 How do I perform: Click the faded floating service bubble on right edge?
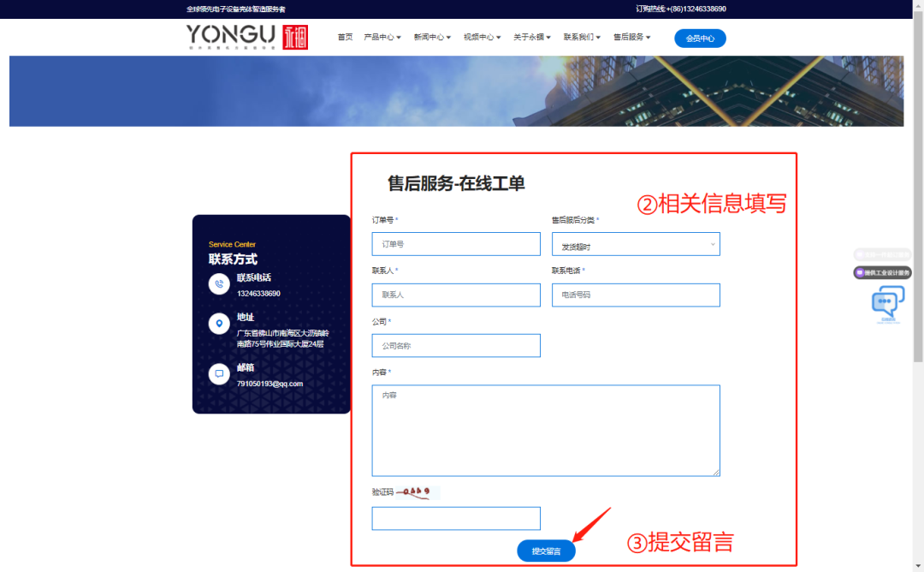884,254
